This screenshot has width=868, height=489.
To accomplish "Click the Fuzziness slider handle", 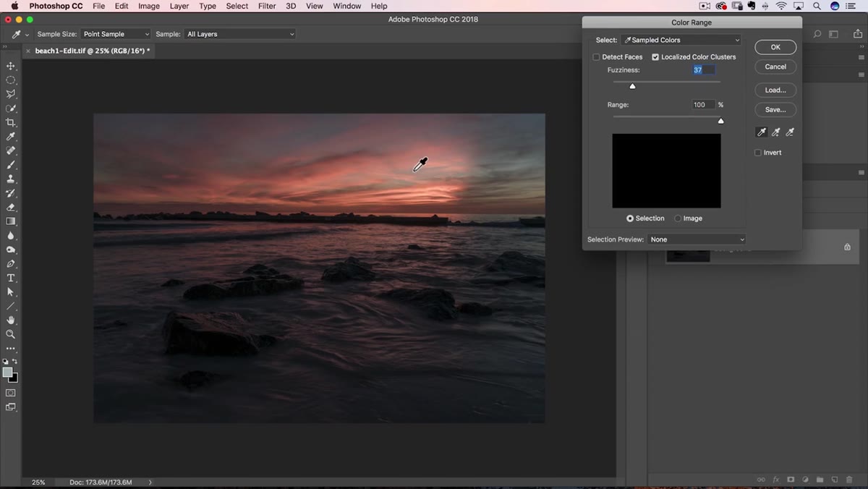I will (x=632, y=86).
